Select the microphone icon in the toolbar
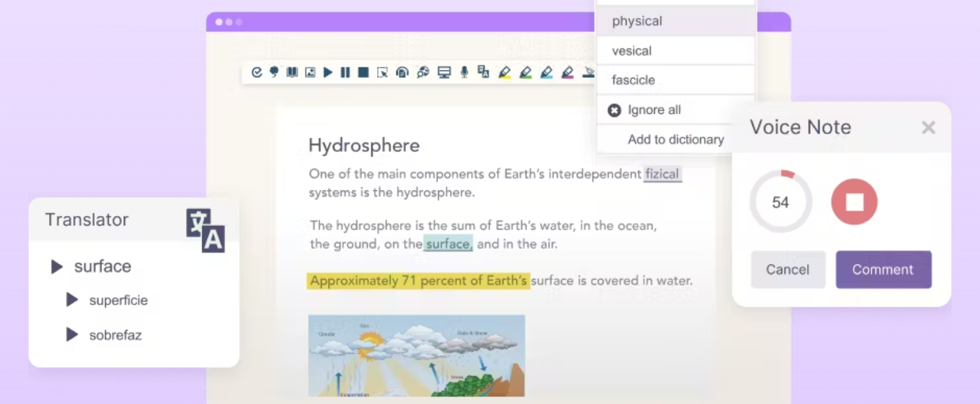 (464, 72)
